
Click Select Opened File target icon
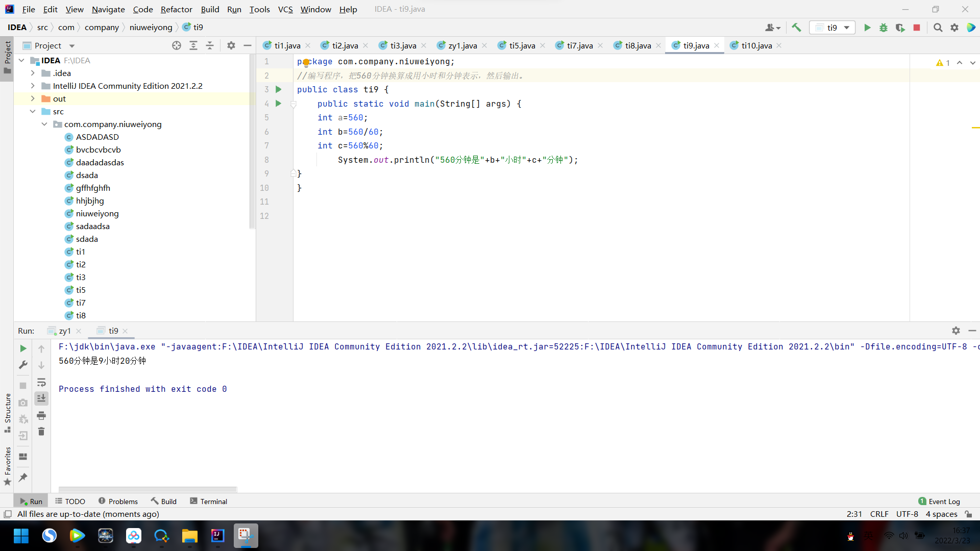coord(177,45)
